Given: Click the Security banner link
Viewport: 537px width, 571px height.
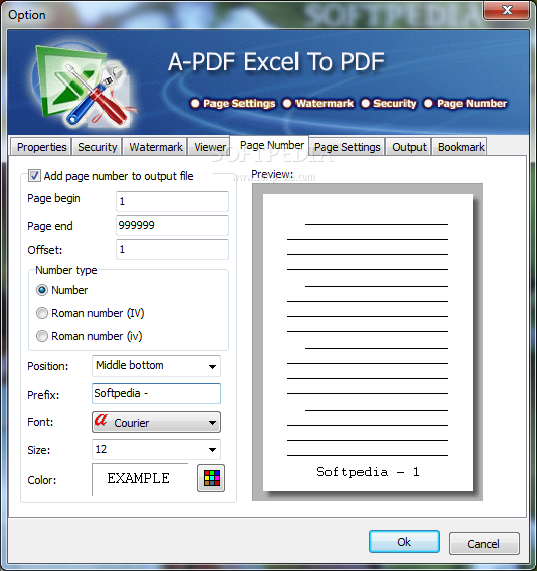Looking at the screenshot, I should pyautogui.click(x=395, y=103).
